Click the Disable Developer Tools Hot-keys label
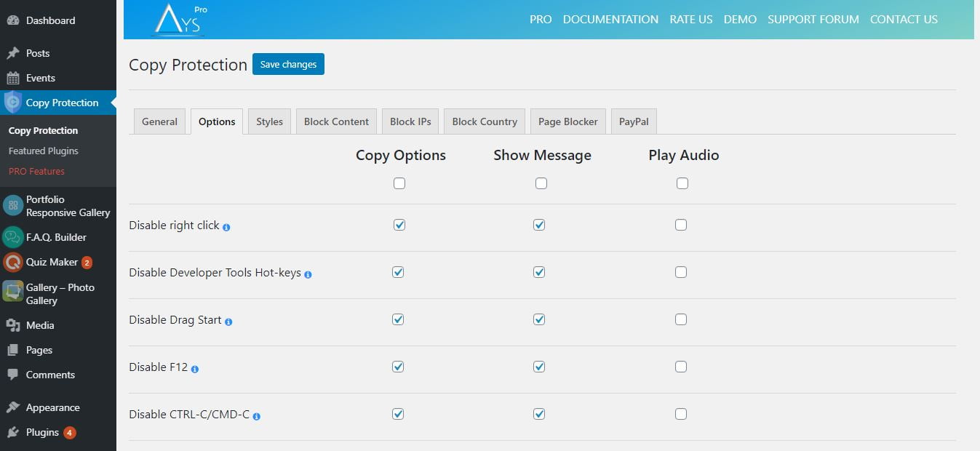 pos(215,272)
